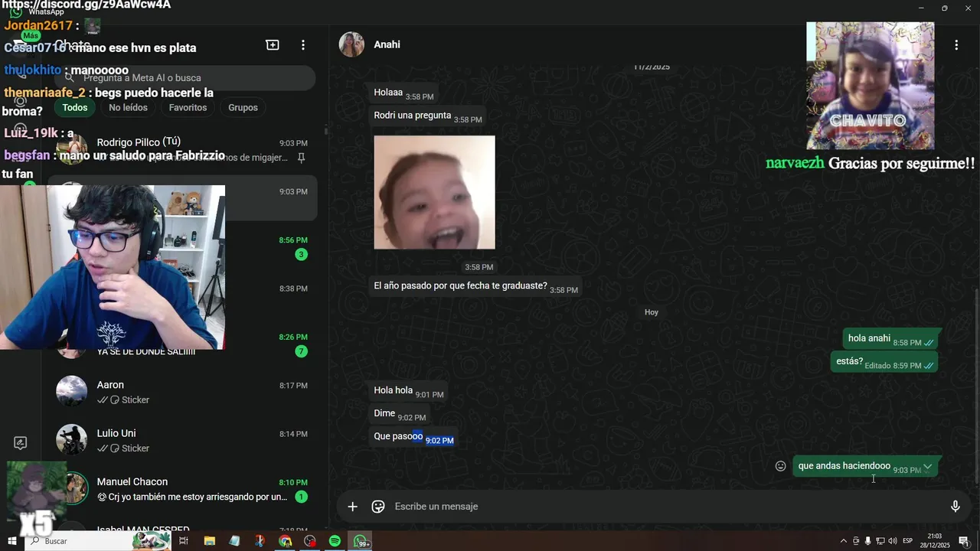Click the tray microphone icon

pos(867,541)
